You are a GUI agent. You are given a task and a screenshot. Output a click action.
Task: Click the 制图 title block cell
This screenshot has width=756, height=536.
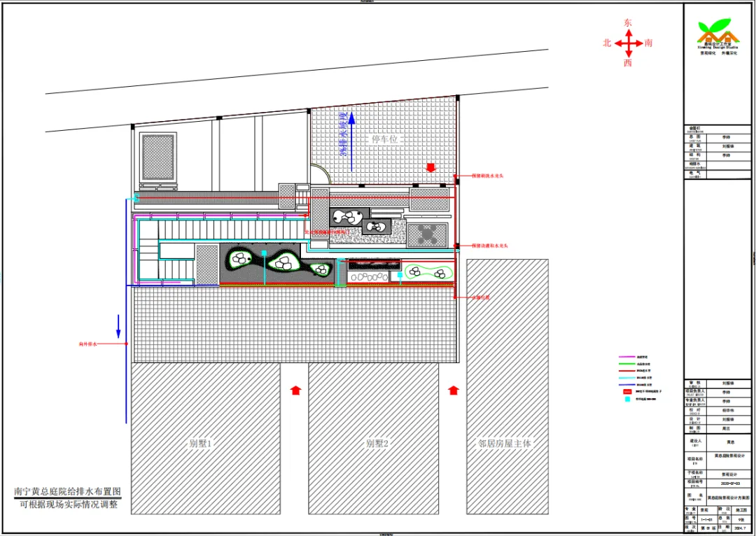(695, 428)
